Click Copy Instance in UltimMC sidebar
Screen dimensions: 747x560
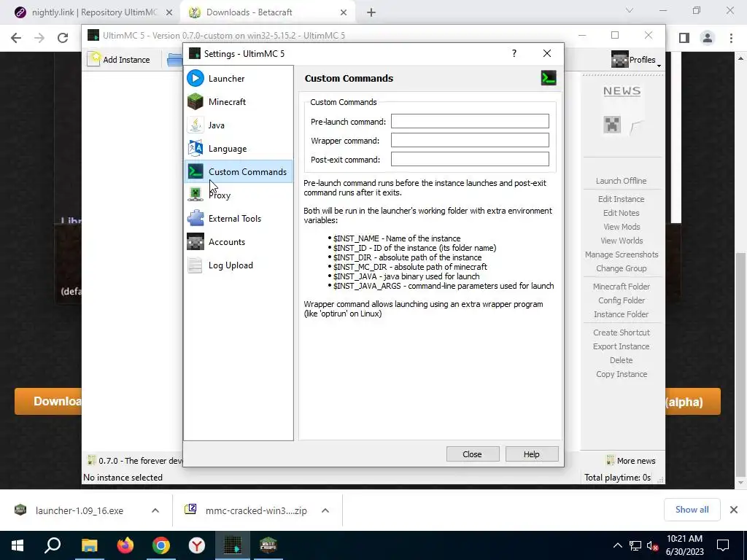622,374
